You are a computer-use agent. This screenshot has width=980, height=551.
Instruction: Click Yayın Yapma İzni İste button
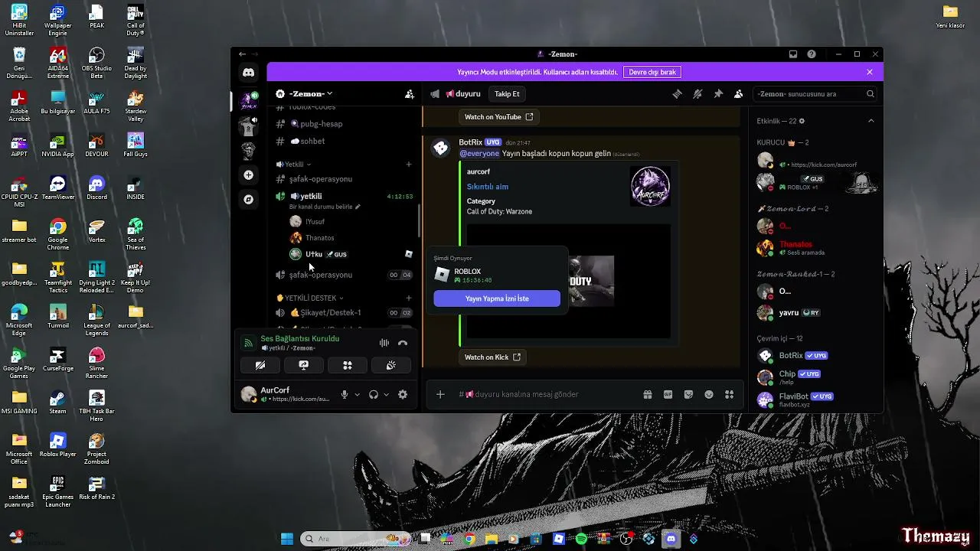(x=497, y=298)
